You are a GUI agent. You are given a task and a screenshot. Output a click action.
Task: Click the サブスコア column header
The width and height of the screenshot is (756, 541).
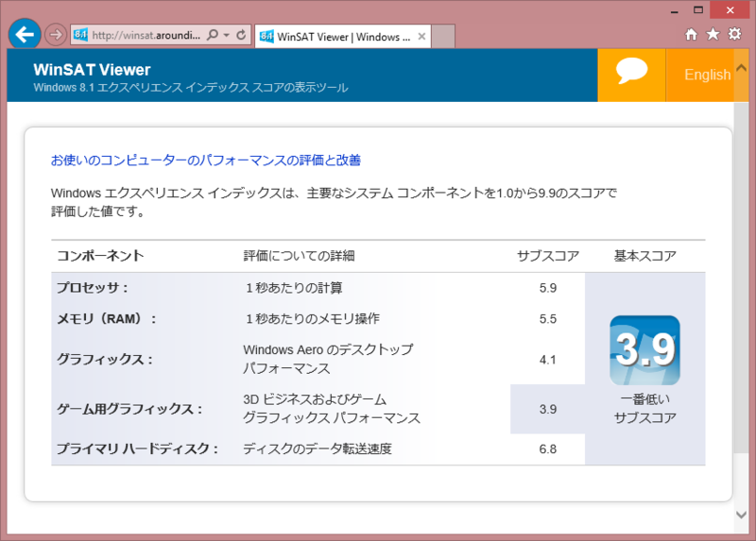pos(548,256)
